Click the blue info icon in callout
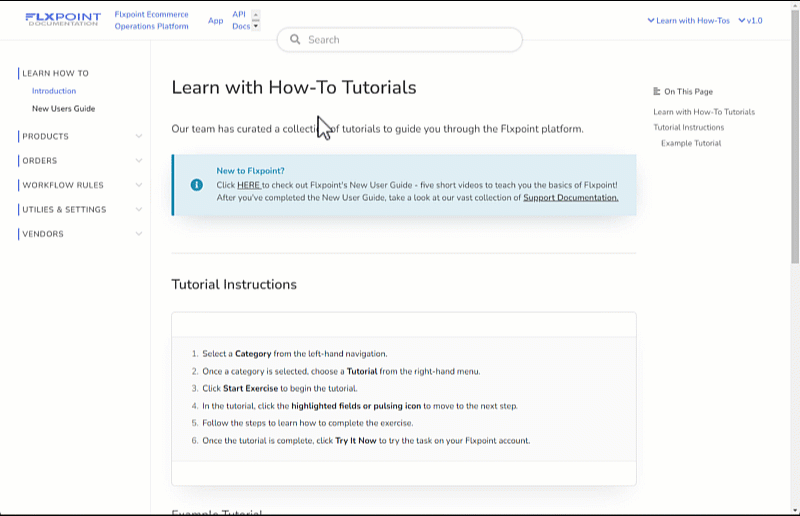This screenshot has width=800, height=516. point(196,185)
